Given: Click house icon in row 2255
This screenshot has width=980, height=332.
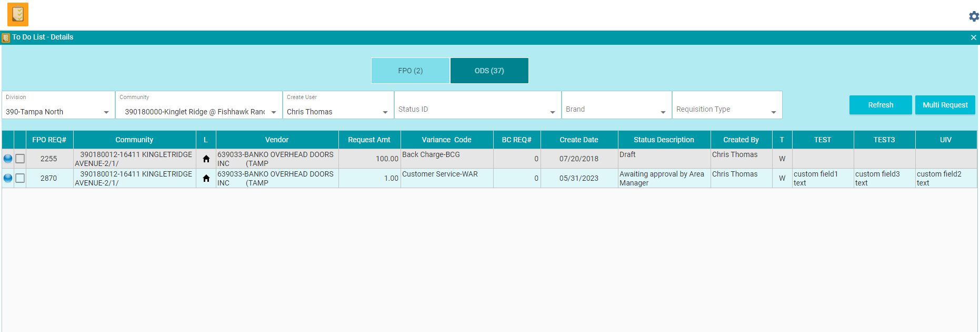Looking at the screenshot, I should tap(206, 159).
